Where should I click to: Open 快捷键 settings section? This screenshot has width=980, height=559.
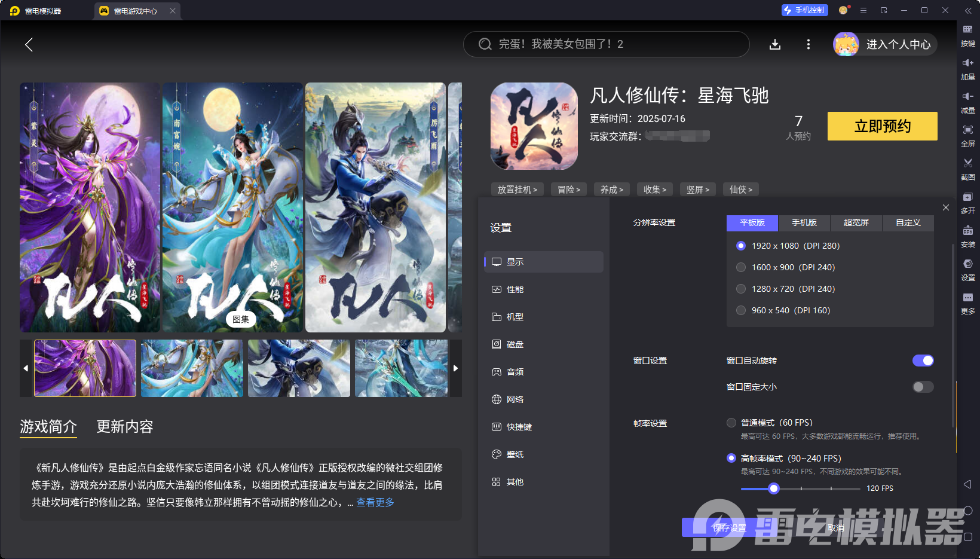click(x=544, y=427)
